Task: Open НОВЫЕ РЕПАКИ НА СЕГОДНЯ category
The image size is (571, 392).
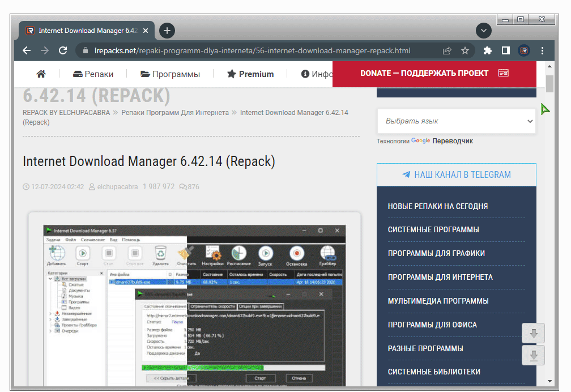Action: [x=438, y=207]
